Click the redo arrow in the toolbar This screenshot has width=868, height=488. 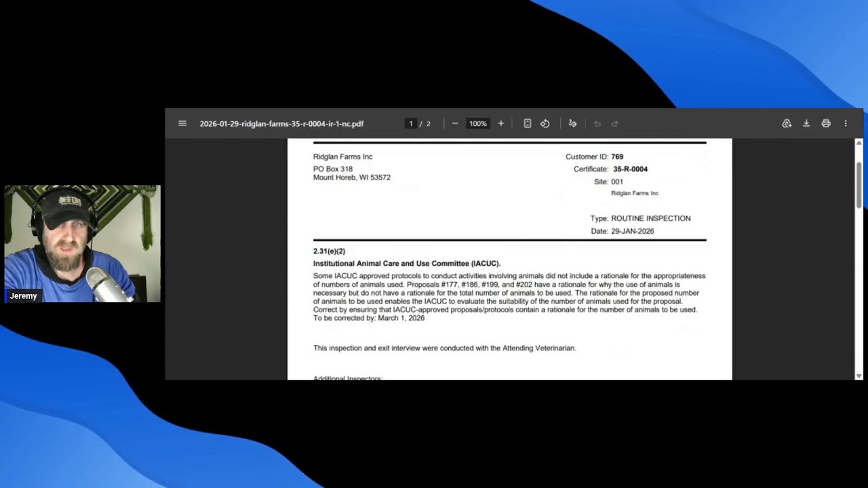(x=615, y=123)
